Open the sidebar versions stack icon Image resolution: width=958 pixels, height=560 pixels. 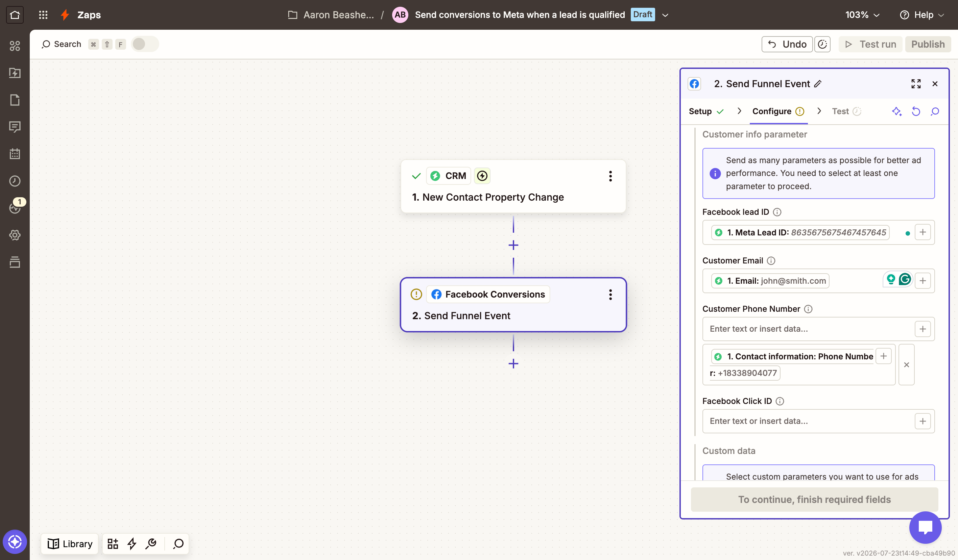tap(15, 262)
